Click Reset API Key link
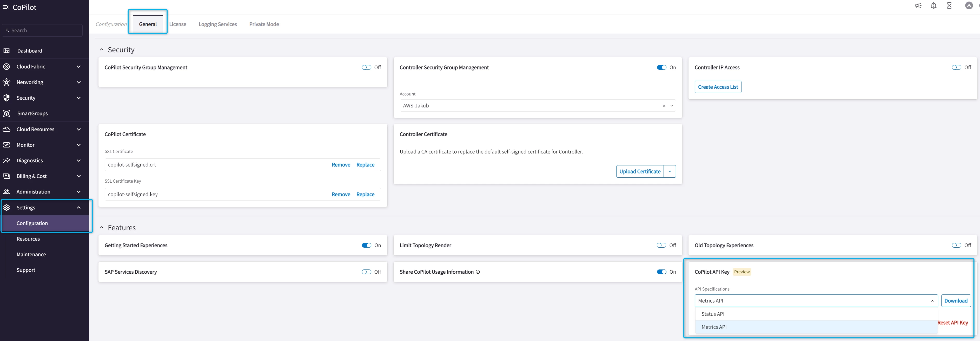 (953, 323)
